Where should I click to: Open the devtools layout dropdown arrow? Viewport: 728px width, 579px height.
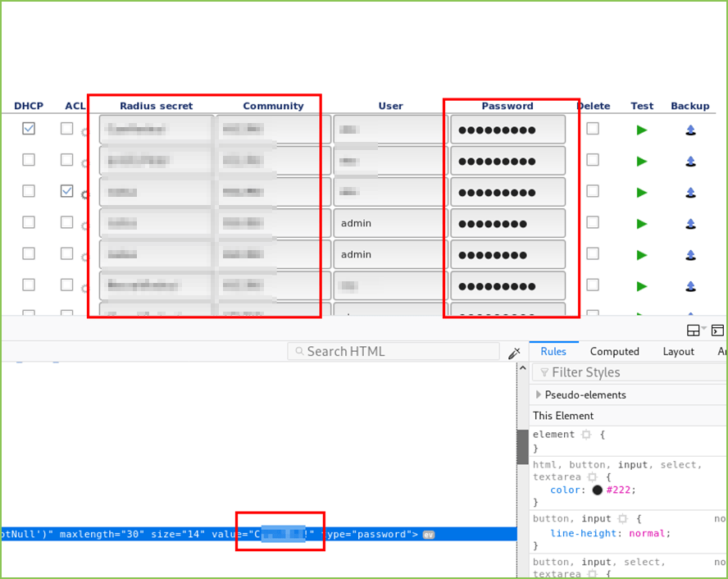(x=703, y=329)
